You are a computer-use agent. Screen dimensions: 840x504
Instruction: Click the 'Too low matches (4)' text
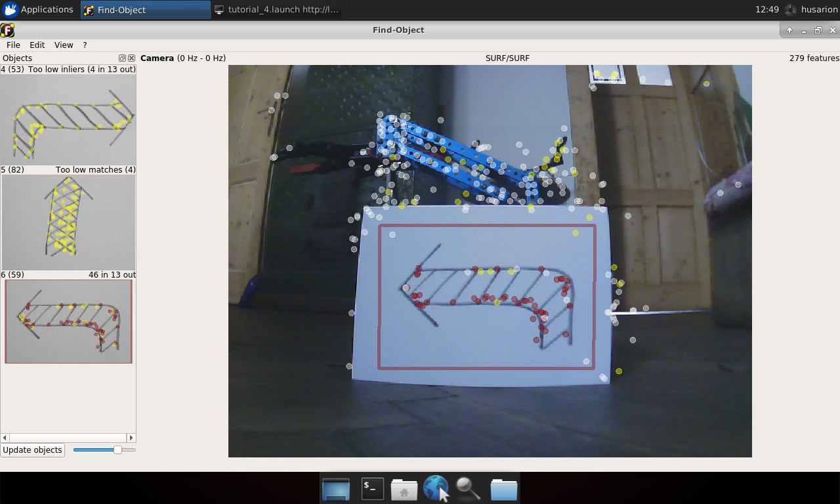click(96, 170)
